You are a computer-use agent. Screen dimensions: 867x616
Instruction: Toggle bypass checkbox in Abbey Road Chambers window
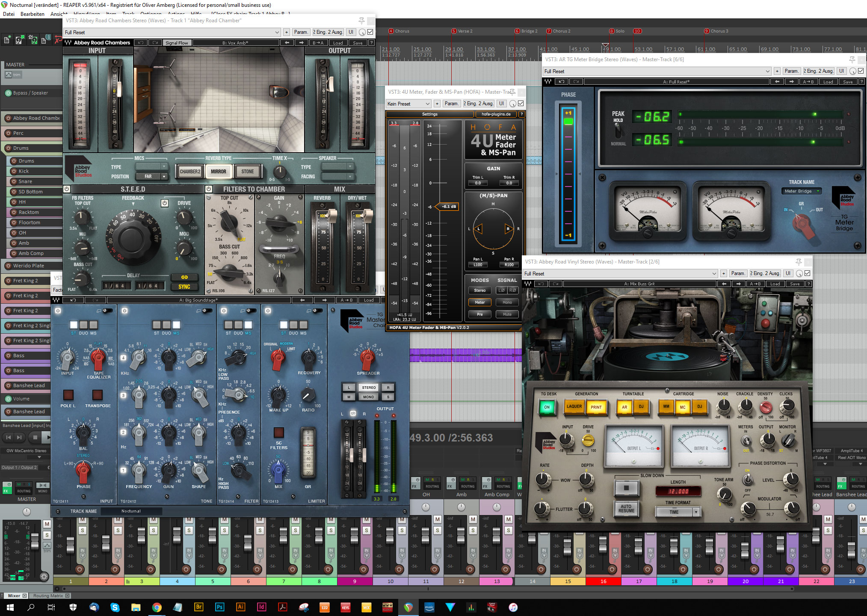tap(370, 32)
